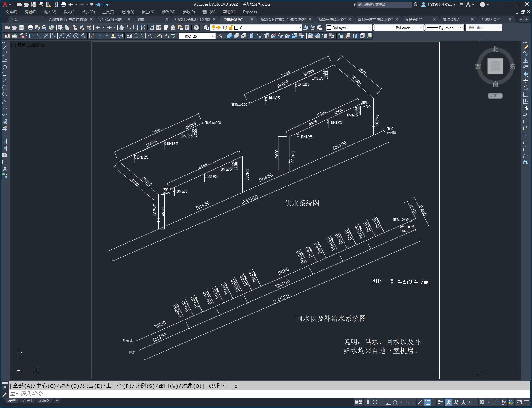Click the Save icon in quick access toolbar
The width and height of the screenshot is (532, 408).
(34, 5)
